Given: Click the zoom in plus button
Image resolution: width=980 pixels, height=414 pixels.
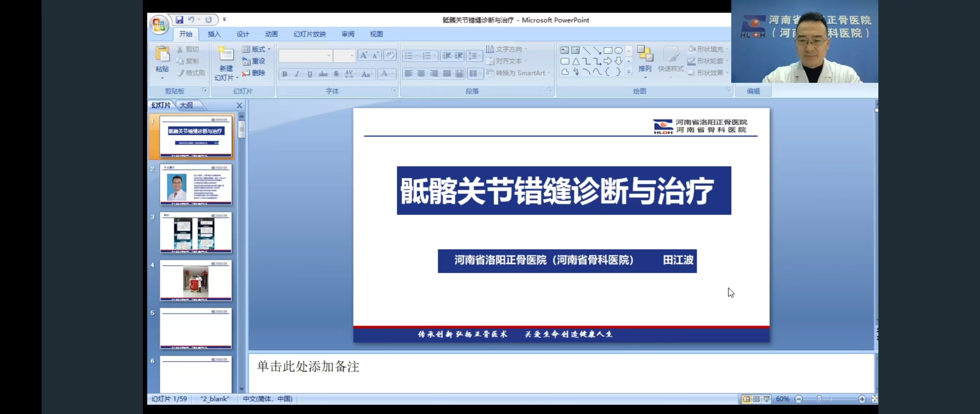Looking at the screenshot, I should [862, 399].
